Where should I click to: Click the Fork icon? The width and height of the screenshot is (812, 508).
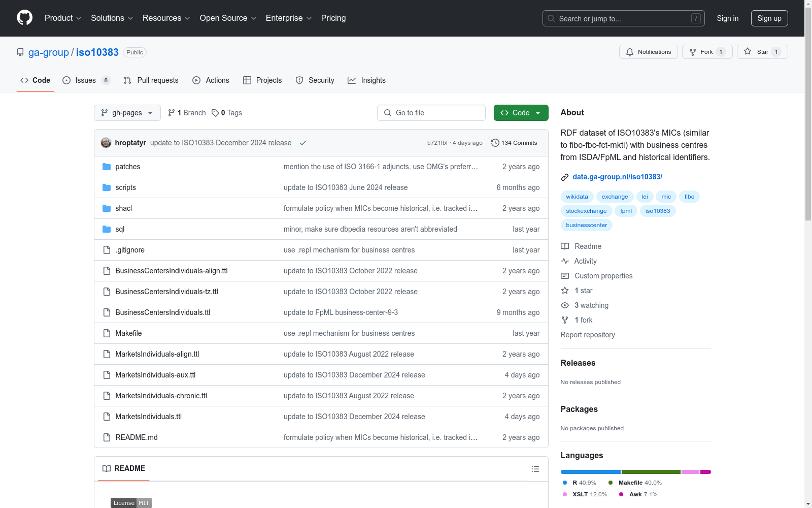693,52
